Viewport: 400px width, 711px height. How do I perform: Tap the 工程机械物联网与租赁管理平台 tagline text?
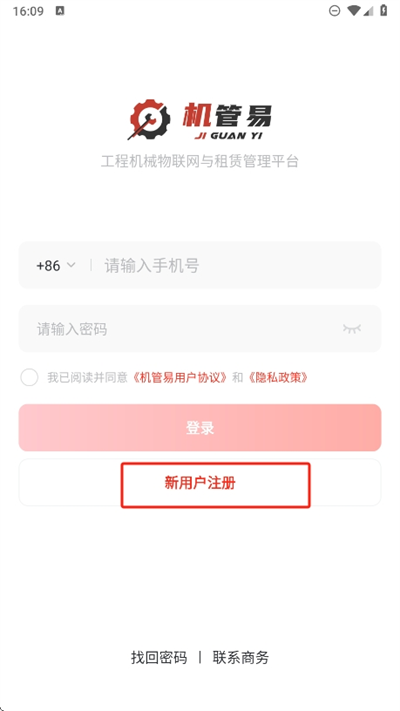click(200, 161)
